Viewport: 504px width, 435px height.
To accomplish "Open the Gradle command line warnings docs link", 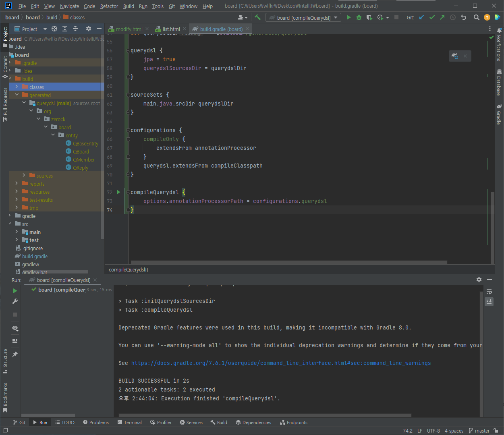I will [281, 363].
